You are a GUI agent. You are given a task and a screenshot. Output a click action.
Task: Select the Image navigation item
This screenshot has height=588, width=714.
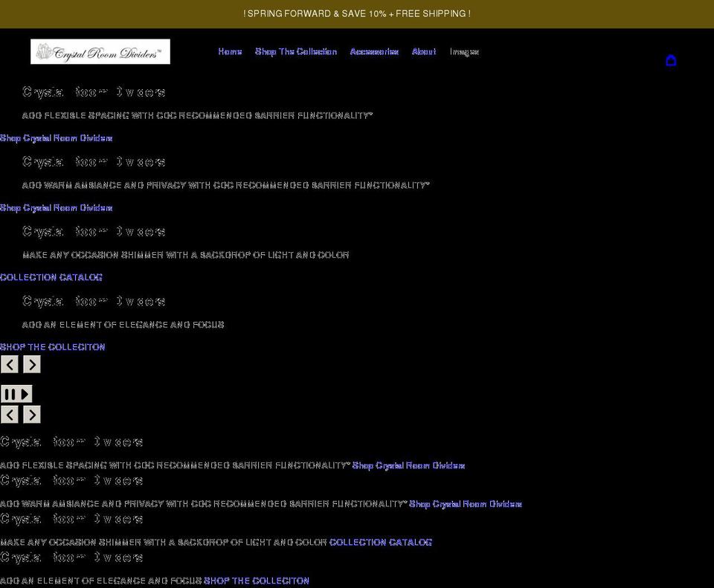[463, 51]
